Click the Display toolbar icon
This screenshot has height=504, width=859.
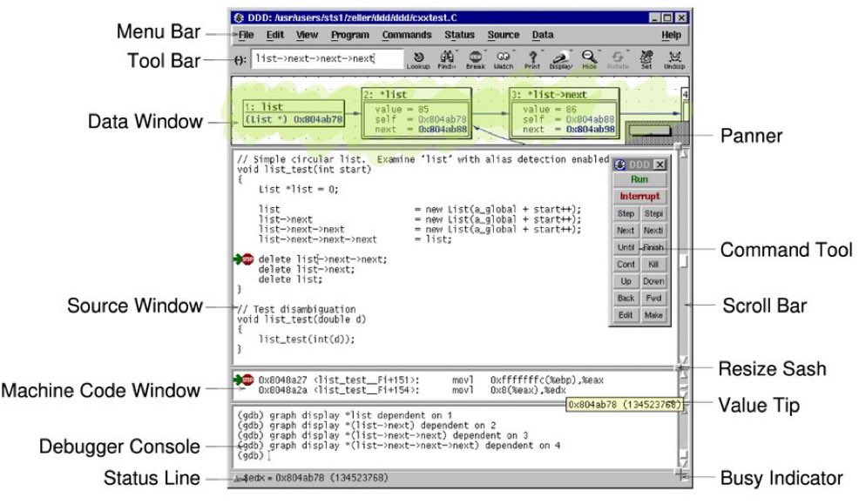(x=560, y=59)
